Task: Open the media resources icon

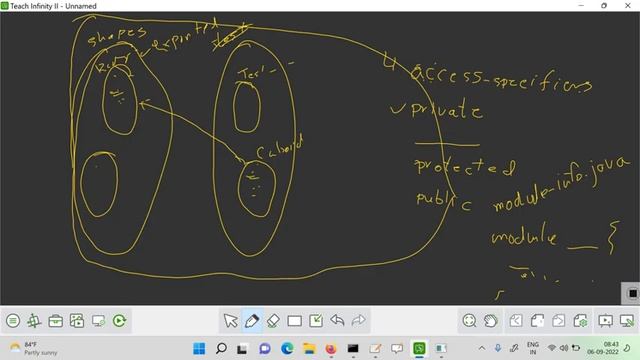Action: click(77, 321)
